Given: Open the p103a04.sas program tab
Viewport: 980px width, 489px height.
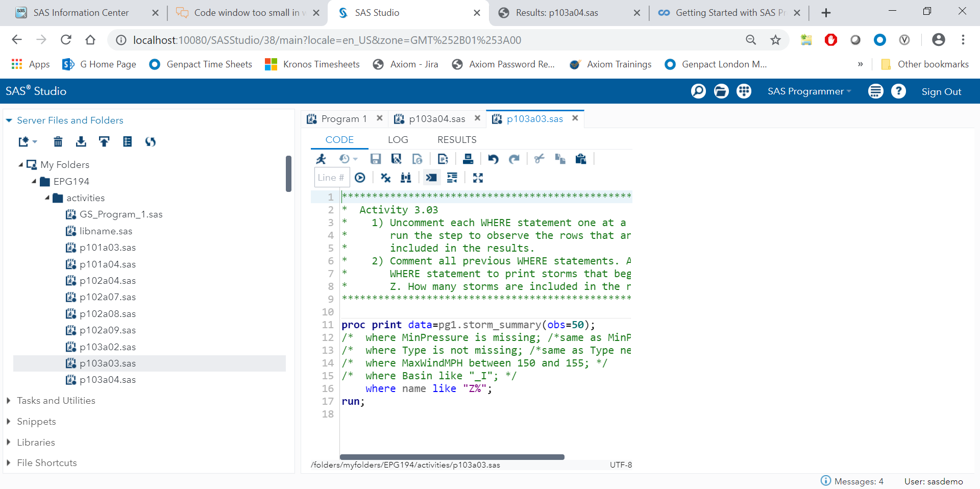Looking at the screenshot, I should [x=437, y=119].
